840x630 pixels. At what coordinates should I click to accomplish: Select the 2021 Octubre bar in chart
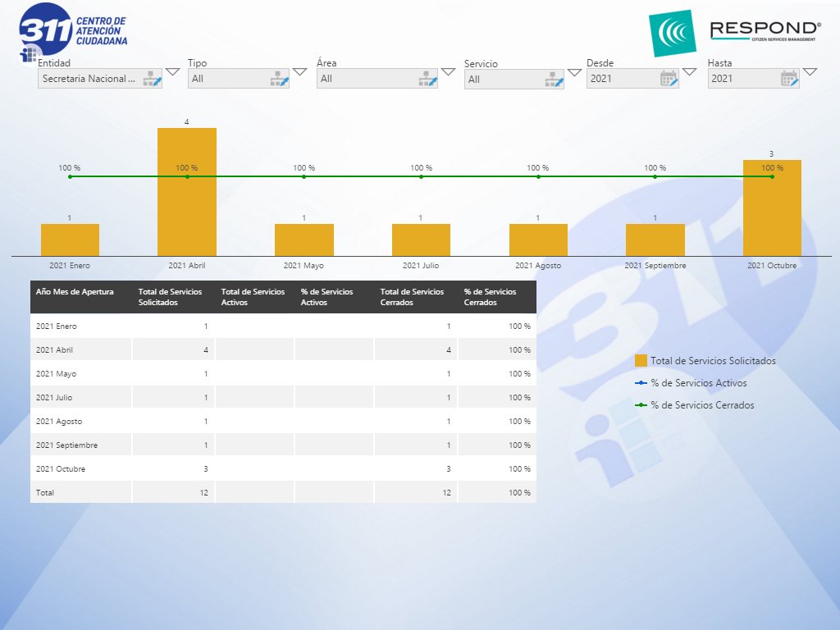click(772, 208)
